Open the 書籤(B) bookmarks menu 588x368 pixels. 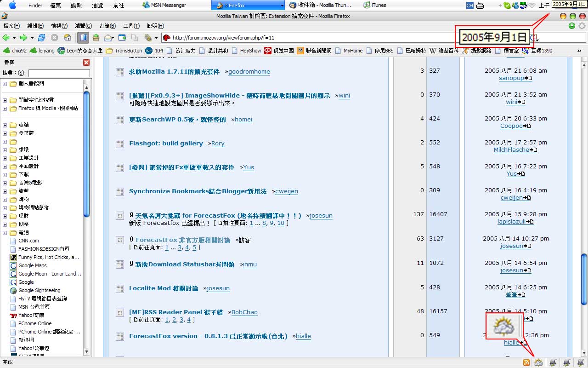(107, 26)
